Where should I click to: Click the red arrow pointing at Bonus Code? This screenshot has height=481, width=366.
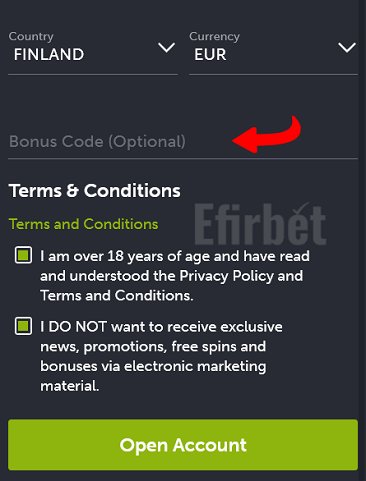[267, 134]
